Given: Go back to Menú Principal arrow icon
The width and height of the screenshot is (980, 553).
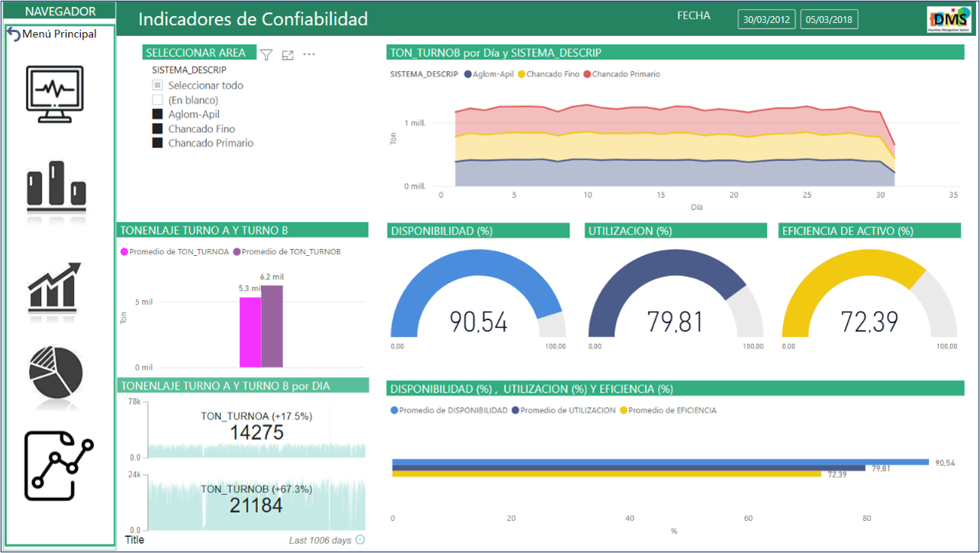Looking at the screenshot, I should coord(14,34).
